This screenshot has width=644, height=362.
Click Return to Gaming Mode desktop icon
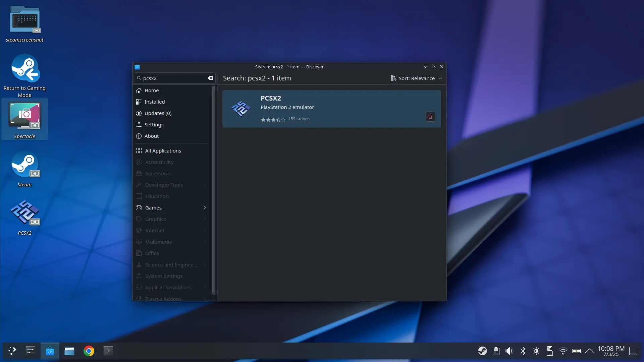[x=24, y=76]
